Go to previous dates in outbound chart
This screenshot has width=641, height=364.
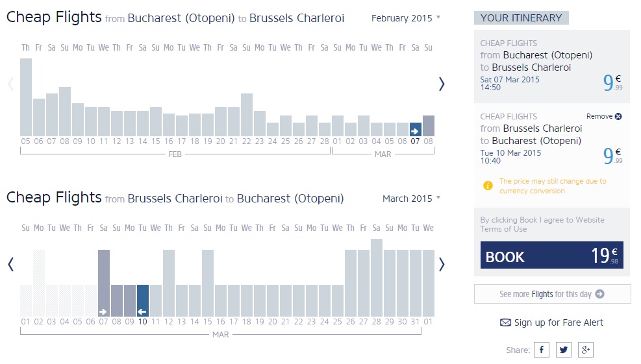click(x=10, y=84)
